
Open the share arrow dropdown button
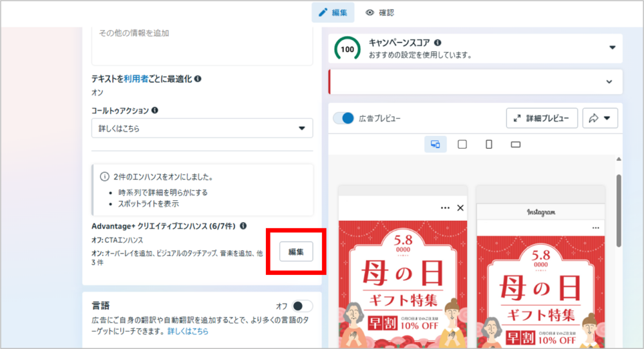600,118
